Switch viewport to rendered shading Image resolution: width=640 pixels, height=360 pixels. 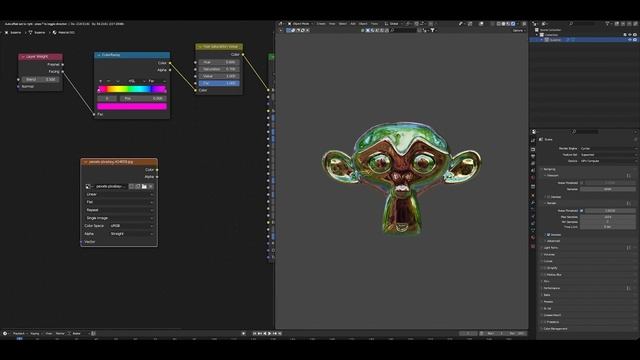coord(513,24)
